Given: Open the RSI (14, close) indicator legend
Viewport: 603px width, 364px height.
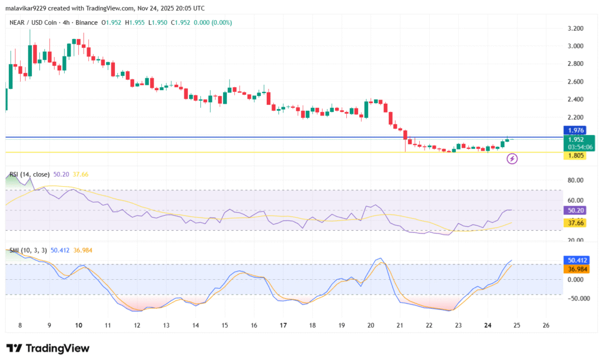Looking at the screenshot, I should click(29, 175).
